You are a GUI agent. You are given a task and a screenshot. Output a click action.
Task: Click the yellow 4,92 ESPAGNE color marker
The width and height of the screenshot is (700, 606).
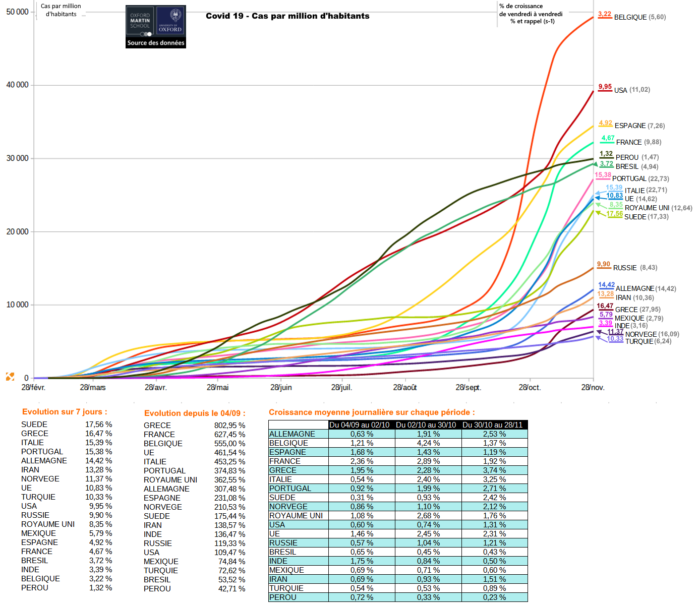(605, 124)
